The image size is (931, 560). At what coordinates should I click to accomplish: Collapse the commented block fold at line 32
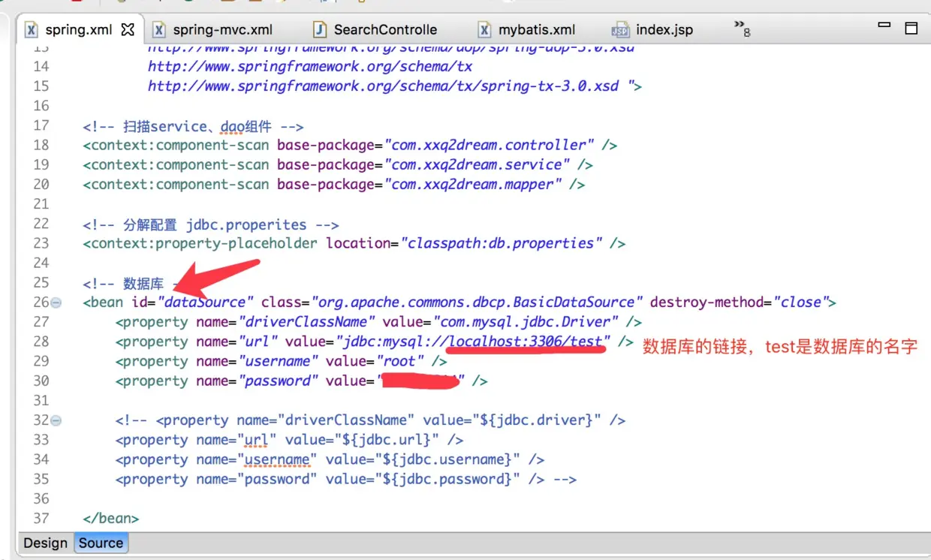pyautogui.click(x=56, y=420)
